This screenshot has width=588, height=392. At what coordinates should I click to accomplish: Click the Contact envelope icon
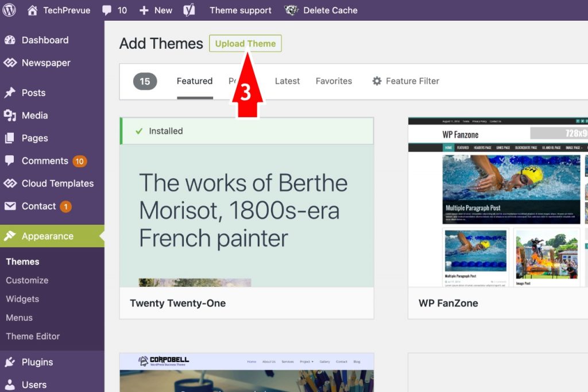10,206
